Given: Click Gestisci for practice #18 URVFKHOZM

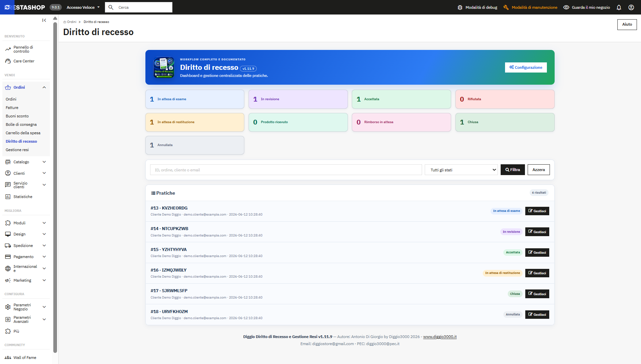Looking at the screenshot, I should pyautogui.click(x=537, y=314).
